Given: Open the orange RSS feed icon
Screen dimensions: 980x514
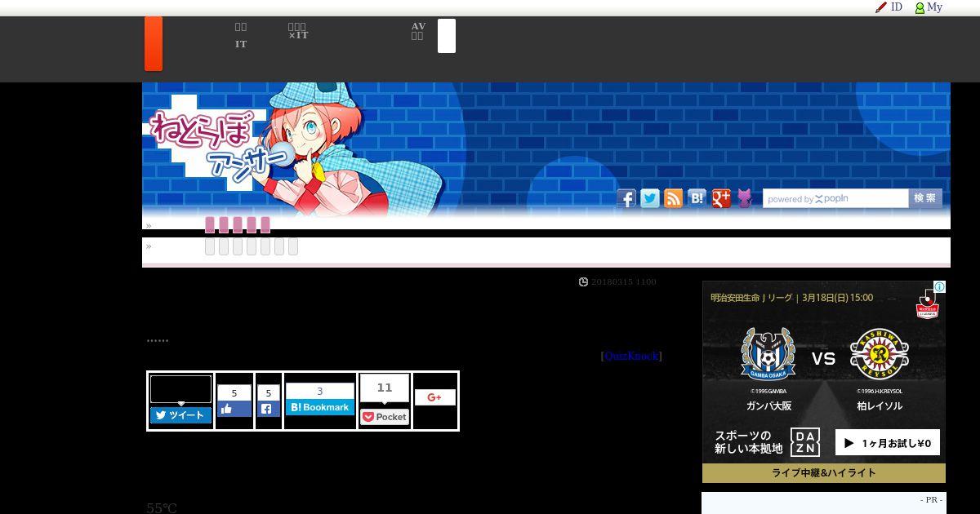Looking at the screenshot, I should 674,198.
